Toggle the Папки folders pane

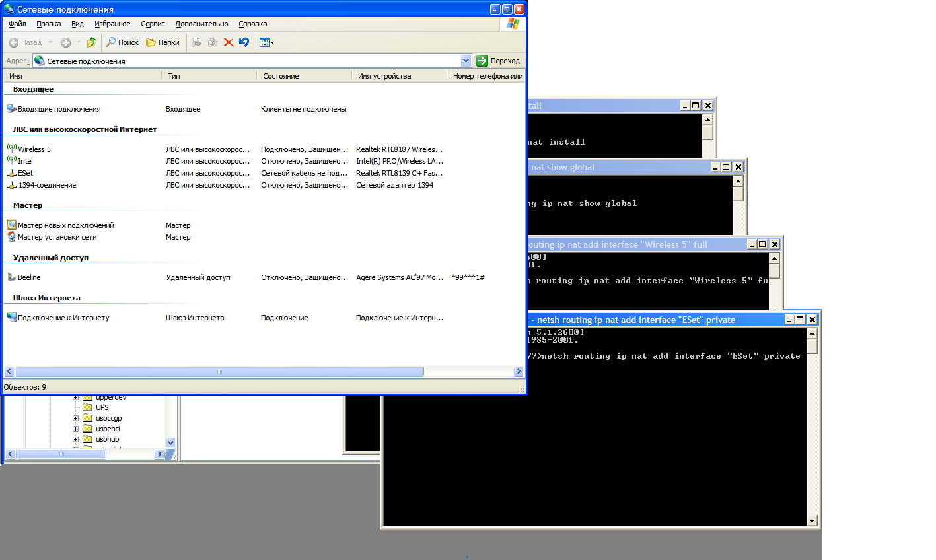[x=162, y=42]
